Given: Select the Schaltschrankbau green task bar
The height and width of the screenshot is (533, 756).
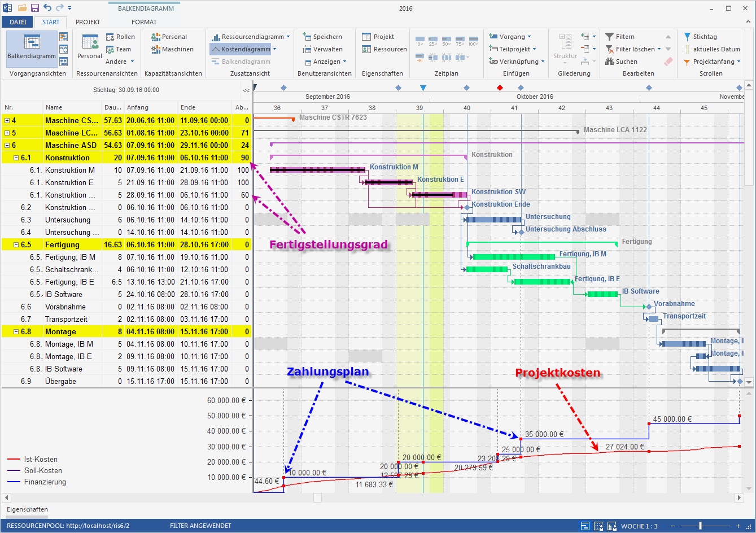Looking at the screenshot, I should (487, 269).
